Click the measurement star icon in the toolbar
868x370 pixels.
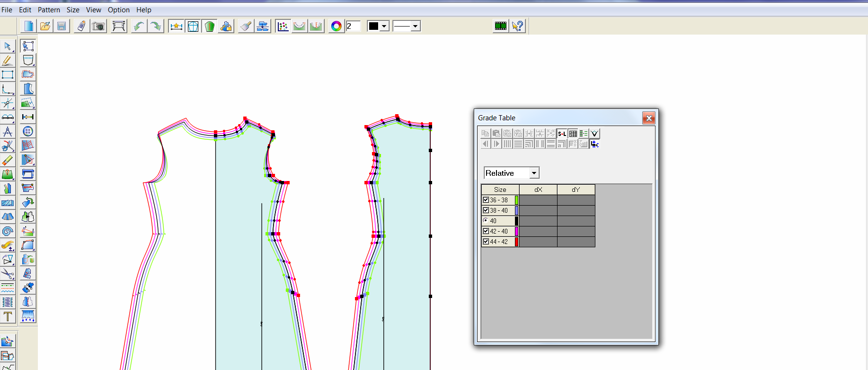(176, 26)
